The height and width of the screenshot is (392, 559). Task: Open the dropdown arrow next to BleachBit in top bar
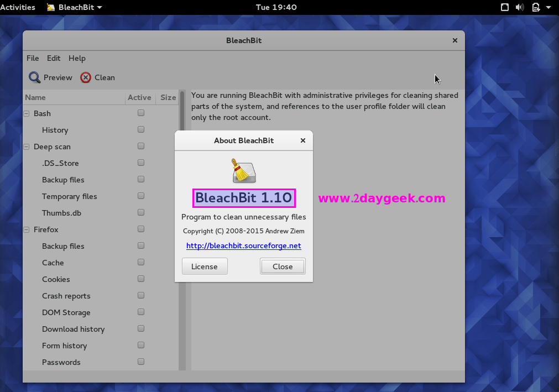tap(98, 7)
